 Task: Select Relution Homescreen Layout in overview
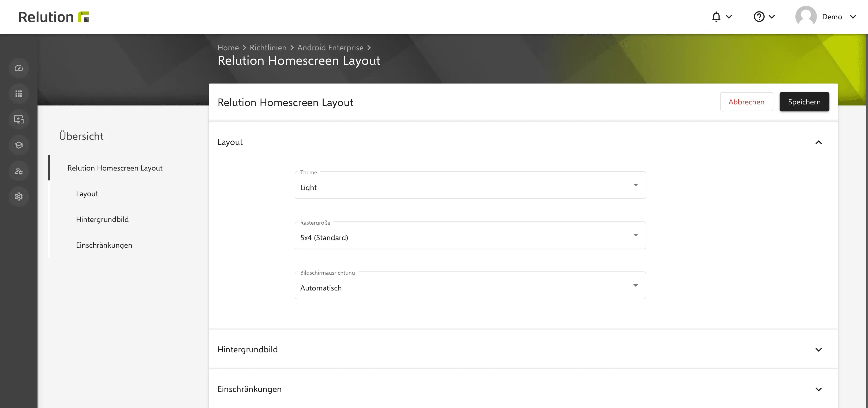[x=115, y=168]
